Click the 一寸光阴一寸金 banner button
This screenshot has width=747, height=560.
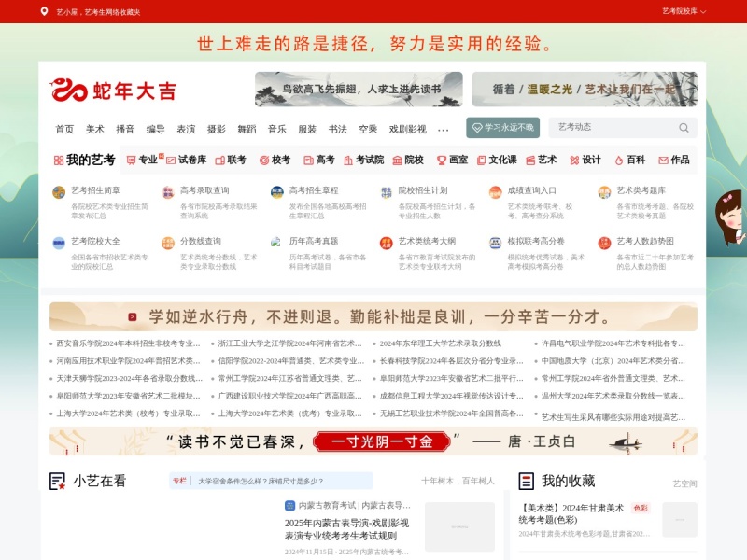(382, 441)
